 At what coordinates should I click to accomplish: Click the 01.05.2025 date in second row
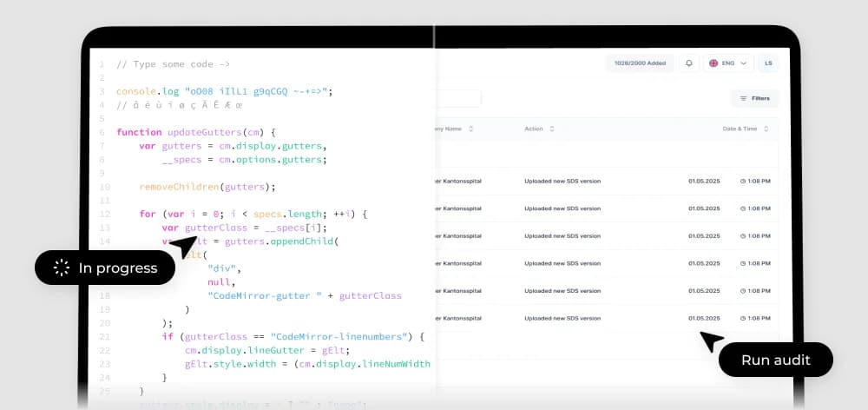[x=703, y=208]
